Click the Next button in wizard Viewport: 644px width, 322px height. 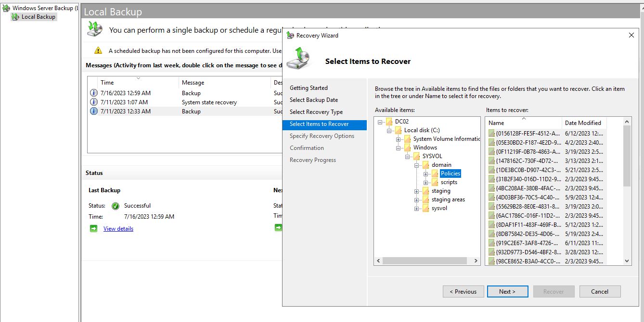(x=507, y=291)
